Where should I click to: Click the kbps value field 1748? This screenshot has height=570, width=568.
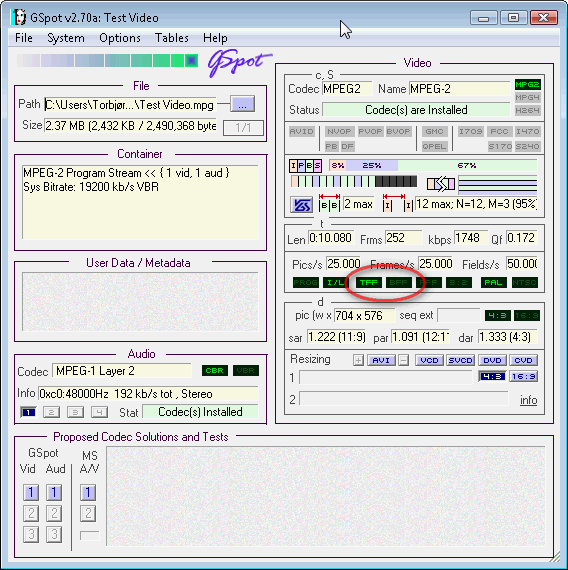click(x=471, y=238)
